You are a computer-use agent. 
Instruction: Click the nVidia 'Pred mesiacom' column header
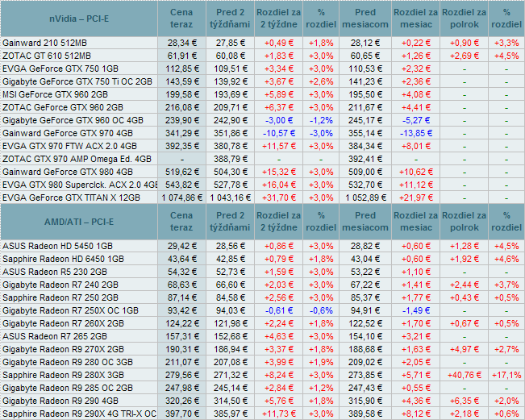[x=365, y=19]
